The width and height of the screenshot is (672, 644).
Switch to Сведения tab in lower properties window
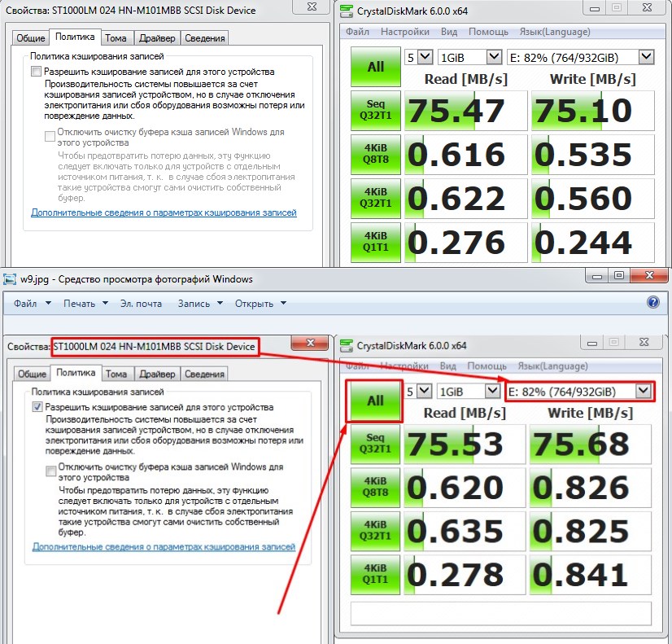click(x=204, y=374)
